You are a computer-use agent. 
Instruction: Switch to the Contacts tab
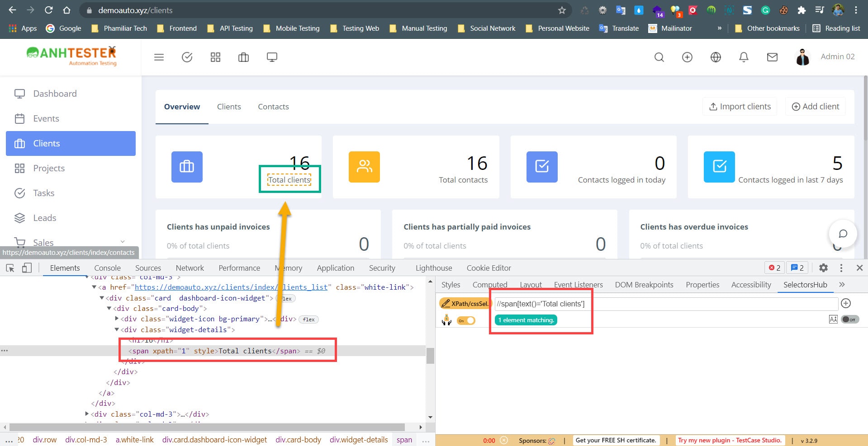point(273,107)
